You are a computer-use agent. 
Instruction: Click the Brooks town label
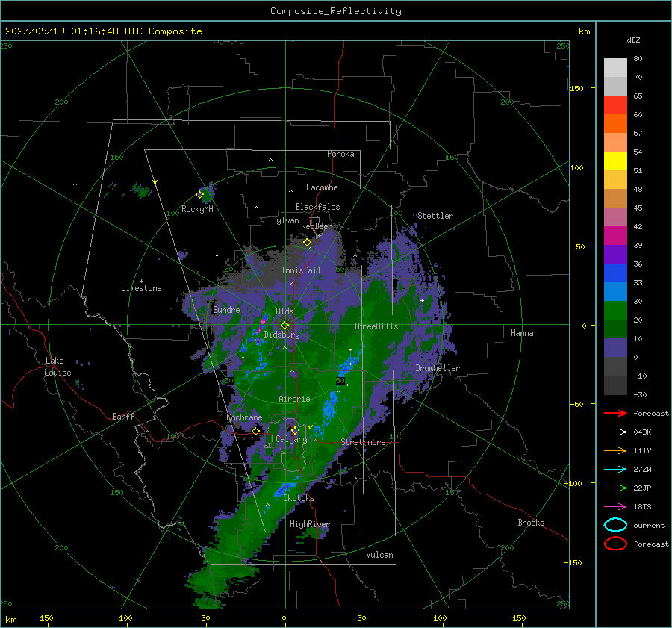tap(531, 523)
